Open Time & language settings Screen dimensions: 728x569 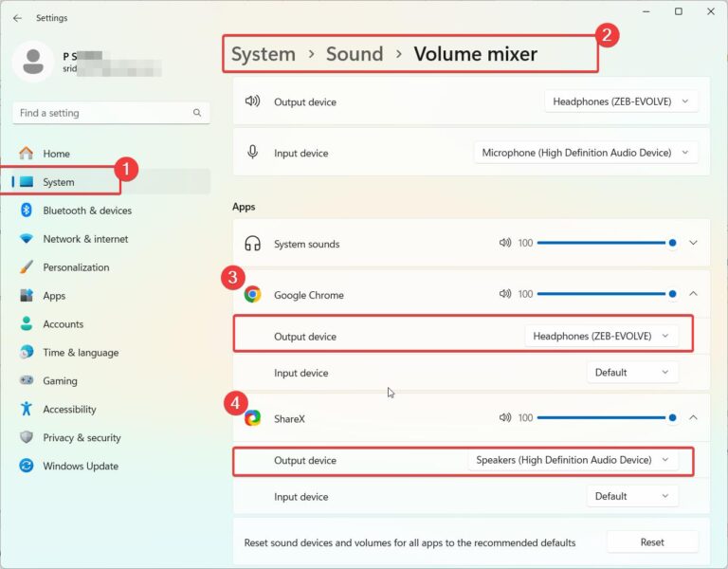pos(112,352)
